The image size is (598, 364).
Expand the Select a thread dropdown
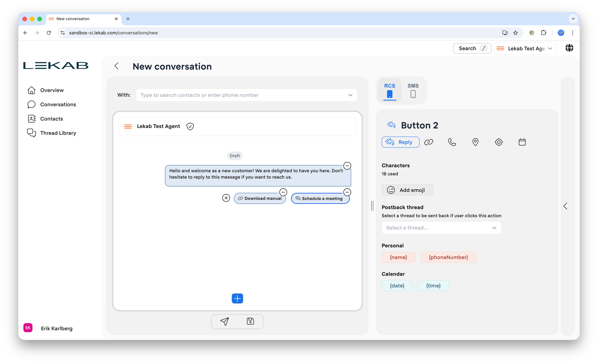pos(441,228)
